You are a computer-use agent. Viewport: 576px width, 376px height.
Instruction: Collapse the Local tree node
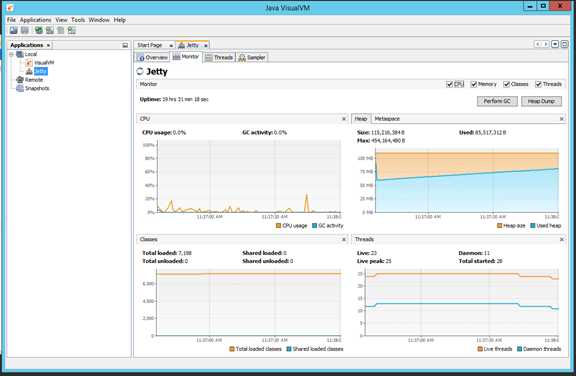click(x=11, y=54)
